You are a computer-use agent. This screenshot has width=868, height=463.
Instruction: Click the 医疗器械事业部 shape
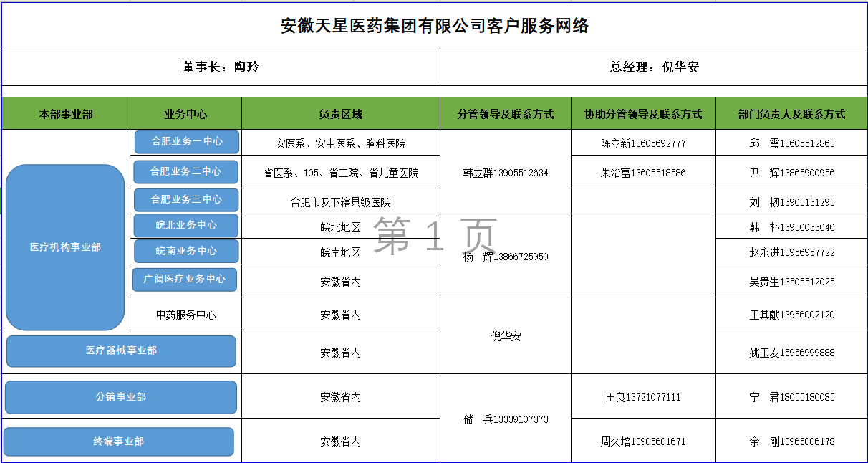[x=121, y=351]
